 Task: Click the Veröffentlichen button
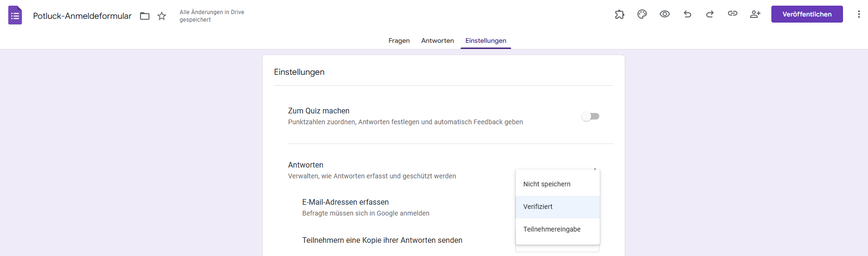[x=807, y=14]
